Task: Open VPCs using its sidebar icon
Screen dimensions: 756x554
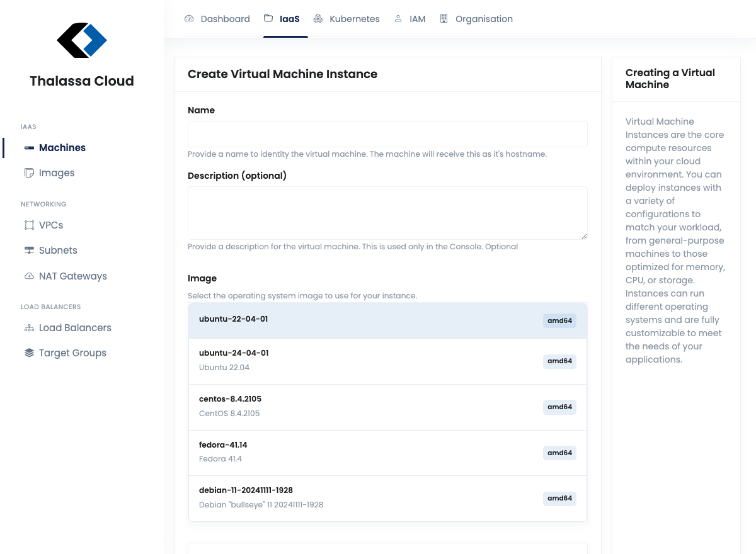Action: click(x=29, y=225)
